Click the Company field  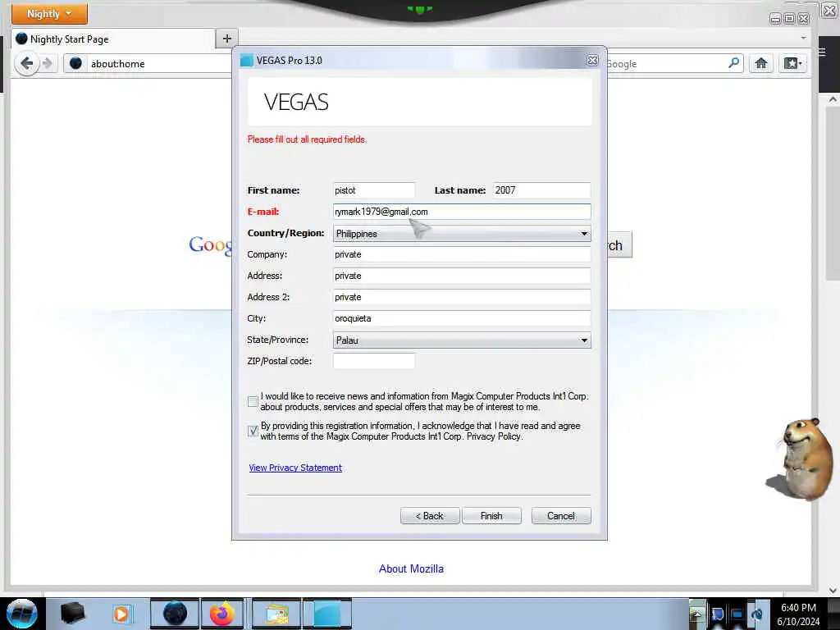(462, 254)
